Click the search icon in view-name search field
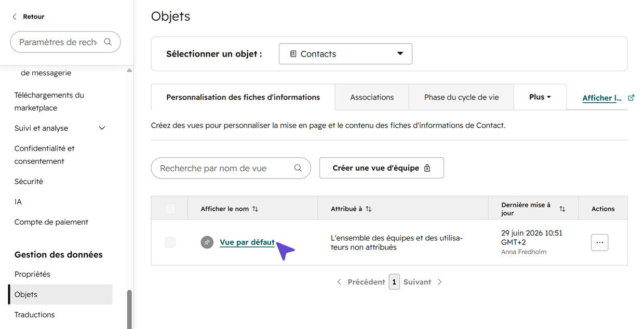The height and width of the screenshot is (329, 644). 298,168
